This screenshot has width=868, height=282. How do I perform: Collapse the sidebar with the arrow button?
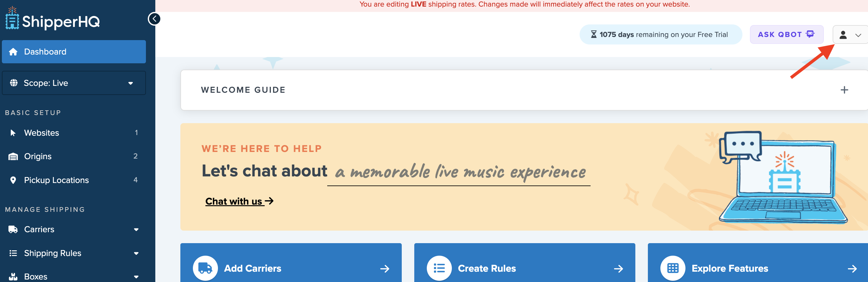tap(154, 19)
